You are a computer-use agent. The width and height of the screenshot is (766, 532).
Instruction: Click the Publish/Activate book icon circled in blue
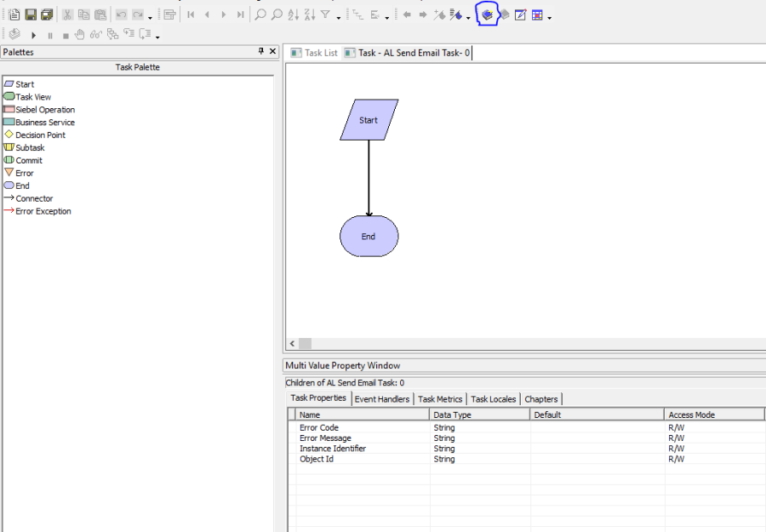point(487,15)
